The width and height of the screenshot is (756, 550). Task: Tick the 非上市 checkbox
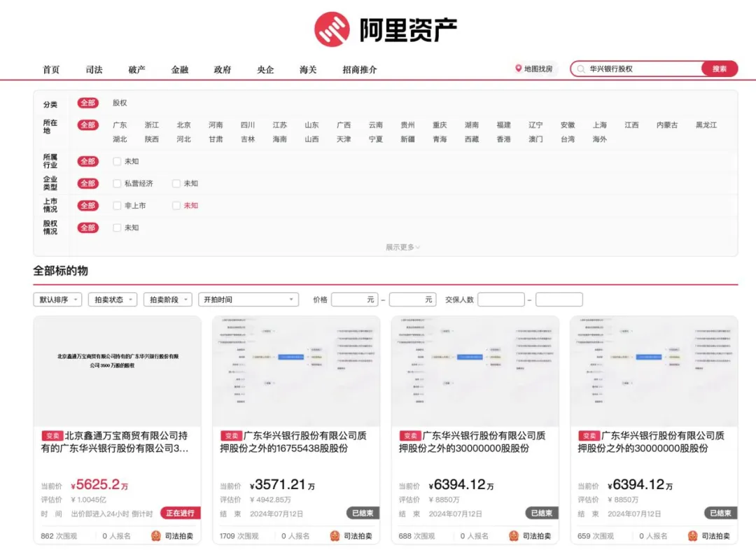(118, 206)
